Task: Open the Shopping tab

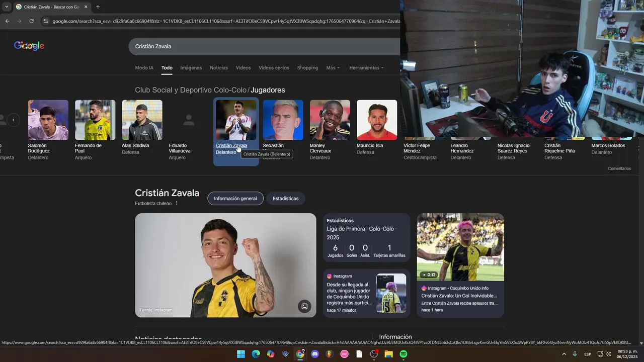Action: coord(307,68)
